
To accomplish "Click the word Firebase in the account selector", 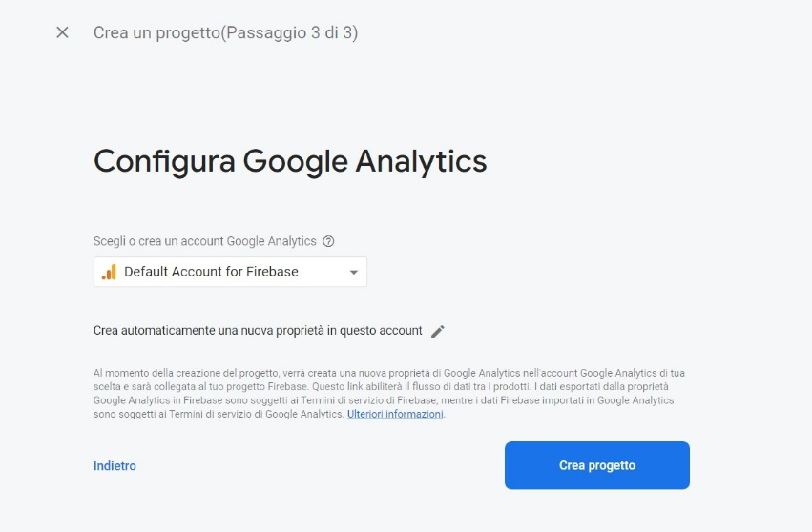I will [272, 272].
